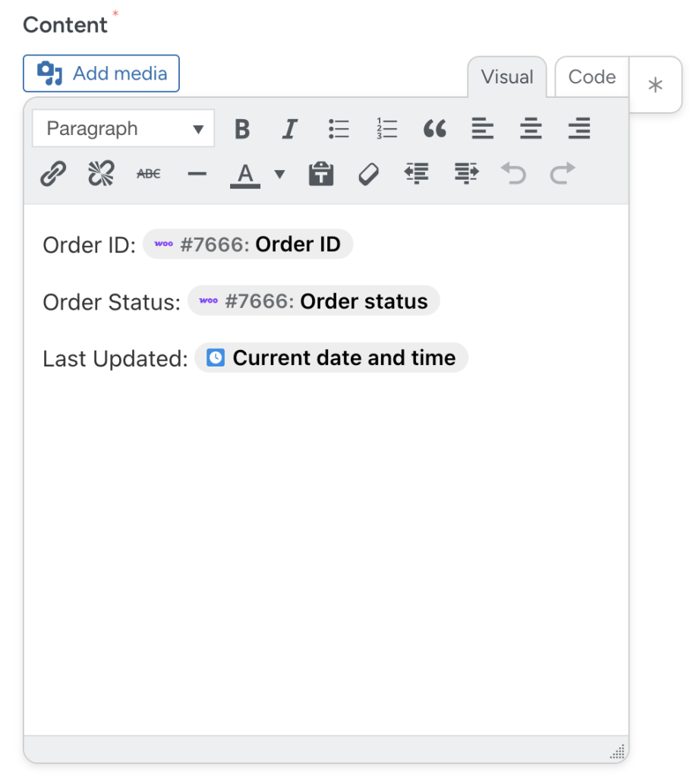The width and height of the screenshot is (700, 777).
Task: Apply the current text color
Action: (x=244, y=173)
